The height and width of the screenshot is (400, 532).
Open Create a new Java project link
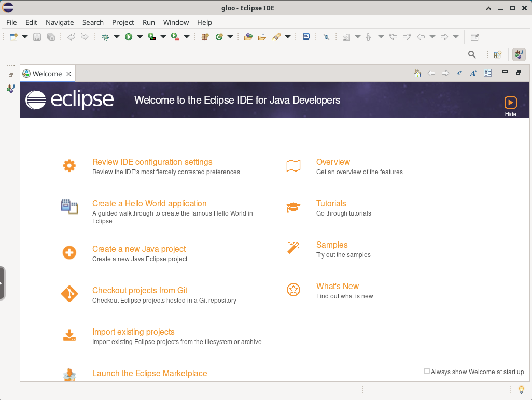pyautogui.click(x=139, y=249)
